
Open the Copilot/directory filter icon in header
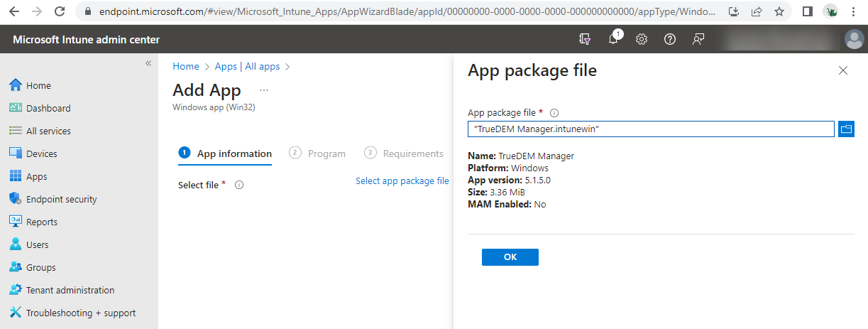586,40
